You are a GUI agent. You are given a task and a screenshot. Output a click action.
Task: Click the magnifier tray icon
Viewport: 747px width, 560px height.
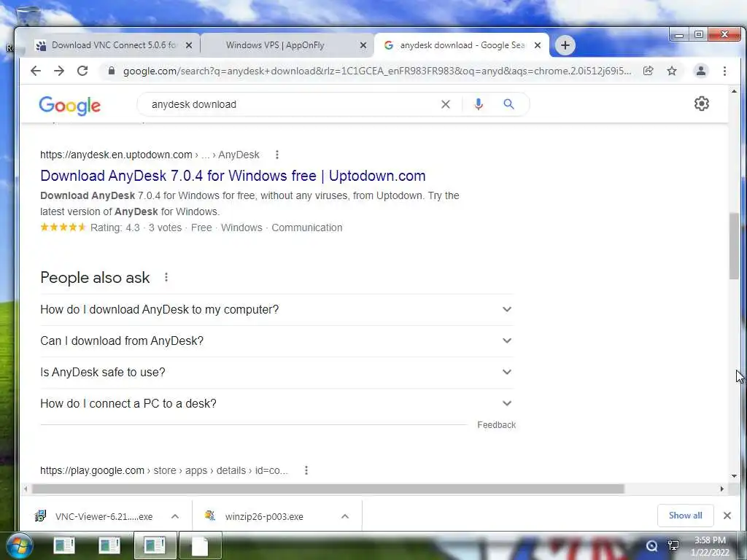[x=651, y=545]
